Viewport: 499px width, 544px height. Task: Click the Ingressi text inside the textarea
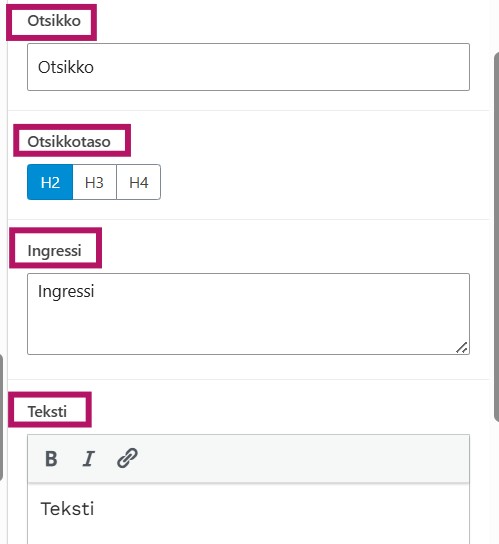[x=66, y=291]
